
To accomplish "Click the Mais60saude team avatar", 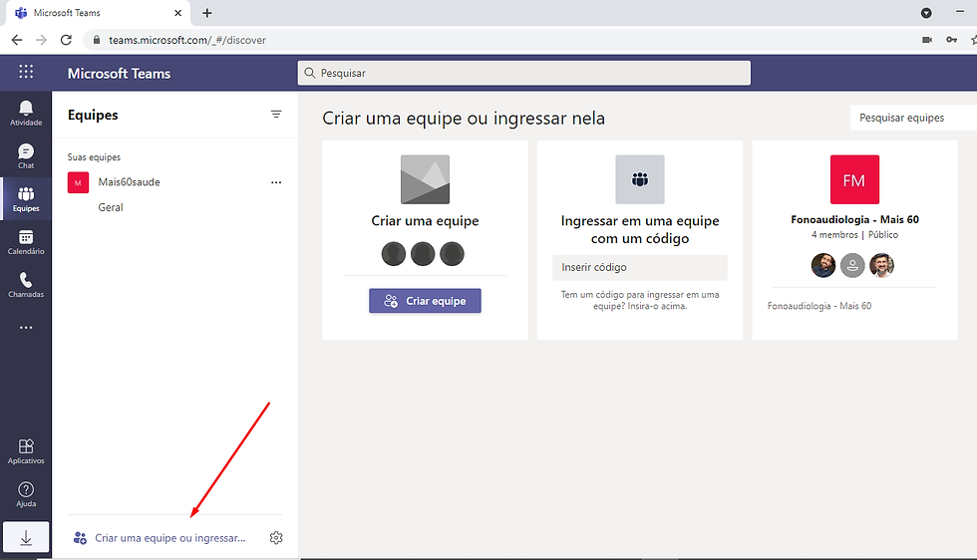I will click(x=78, y=182).
